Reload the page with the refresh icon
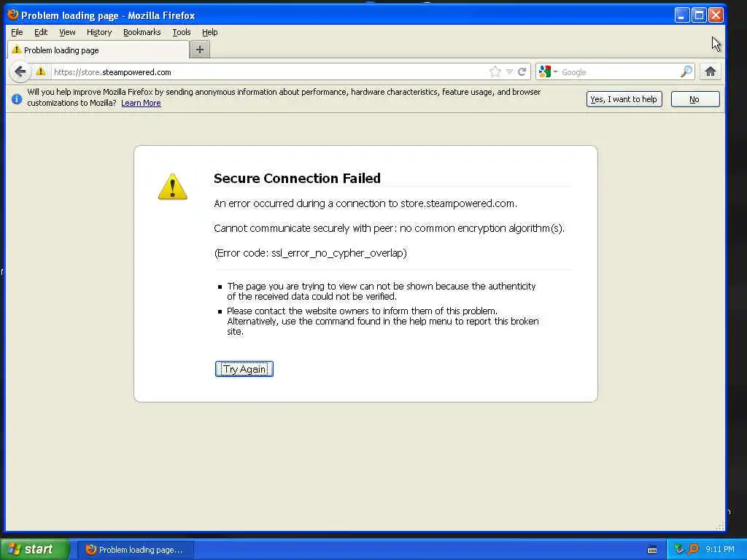 (522, 72)
